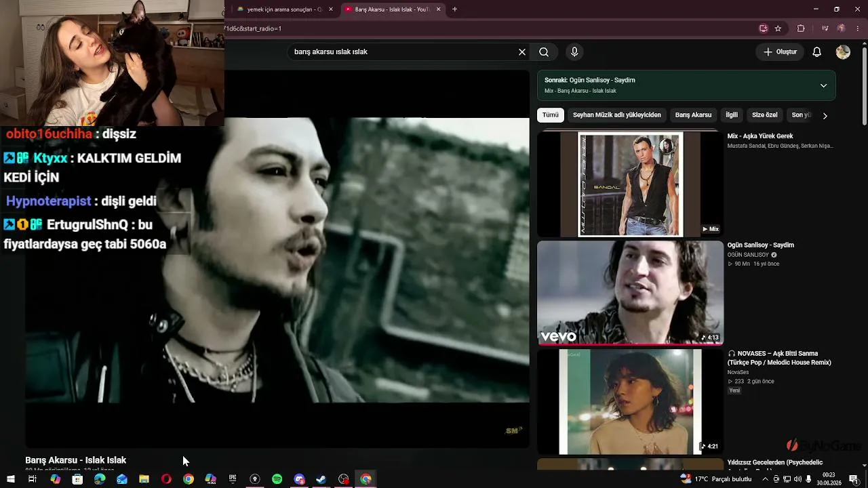This screenshot has height=488, width=868.
Task: Focus the YouTube search field
Action: 403,52
